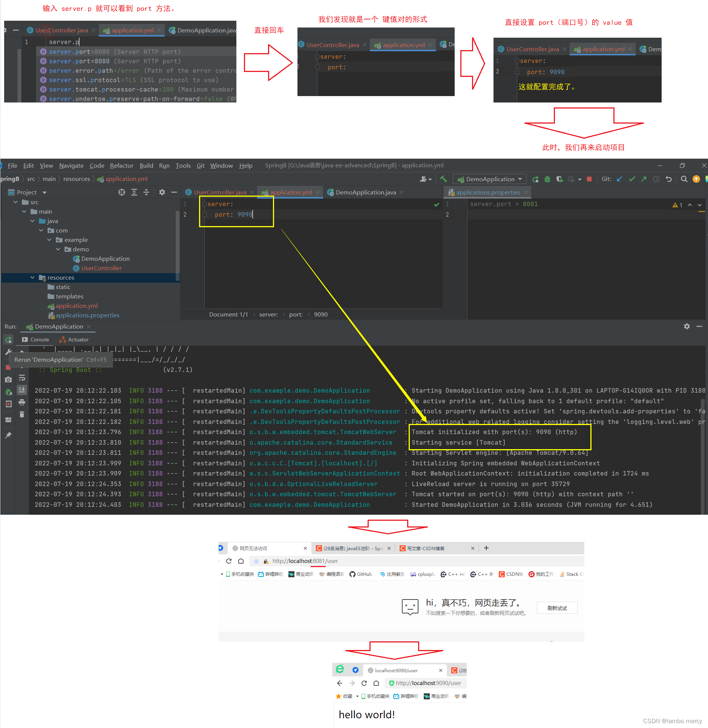This screenshot has width=708, height=728.
Task: Select the applications.properties editor tab
Action: 488,193
